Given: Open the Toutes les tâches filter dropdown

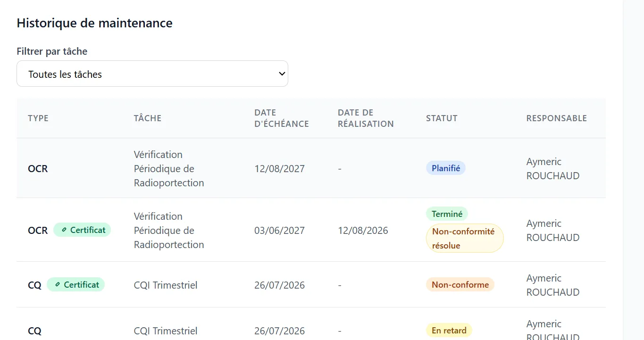Looking at the screenshot, I should click(x=152, y=74).
